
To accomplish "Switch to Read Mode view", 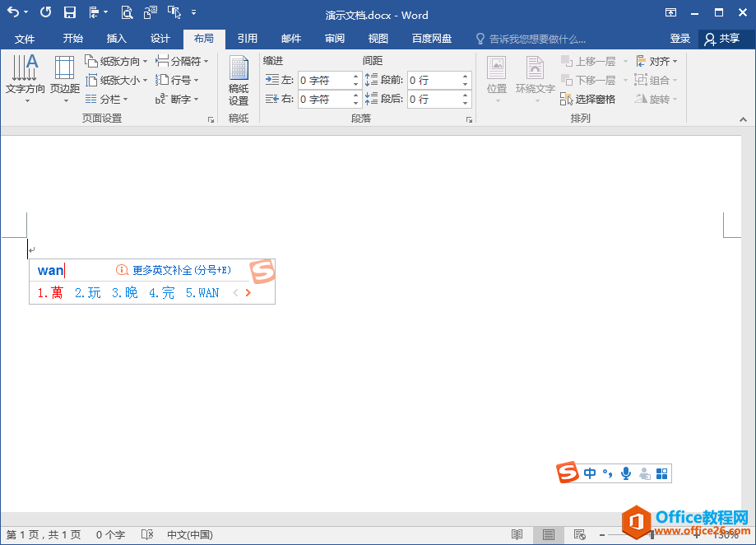I will (x=517, y=534).
